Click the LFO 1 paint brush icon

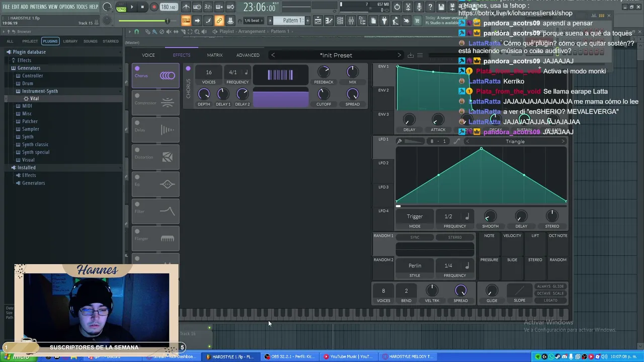399,141
